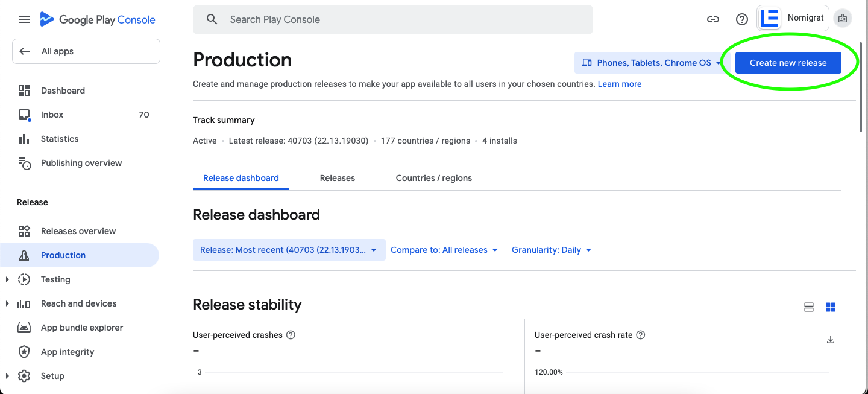Open the Granularity: Daily dropdown
868x394 pixels.
point(552,250)
